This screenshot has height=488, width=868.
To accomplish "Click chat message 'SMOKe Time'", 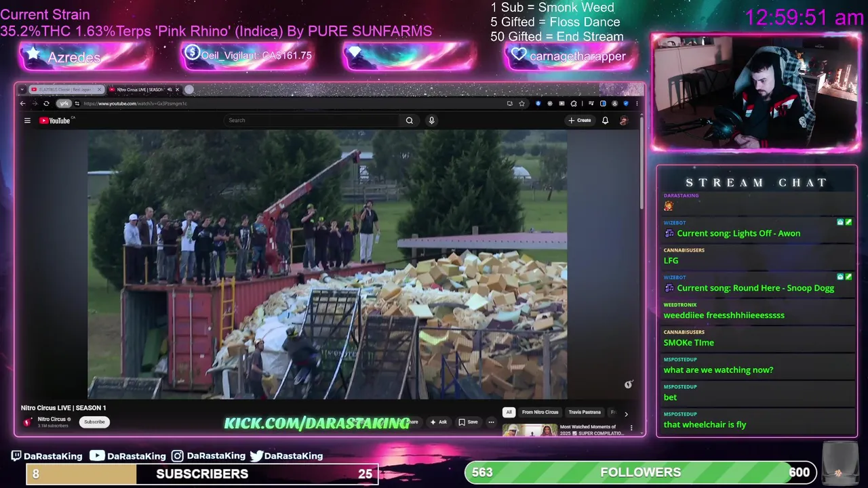I will click(x=688, y=342).
